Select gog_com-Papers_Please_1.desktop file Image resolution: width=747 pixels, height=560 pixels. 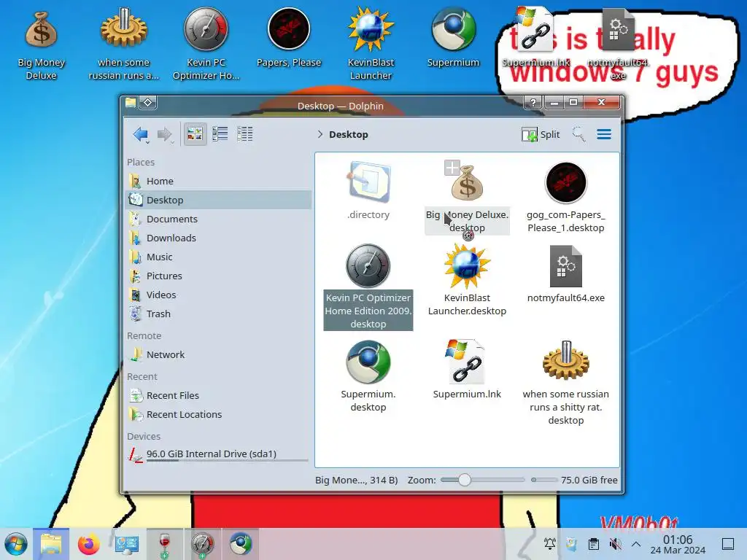(x=565, y=197)
